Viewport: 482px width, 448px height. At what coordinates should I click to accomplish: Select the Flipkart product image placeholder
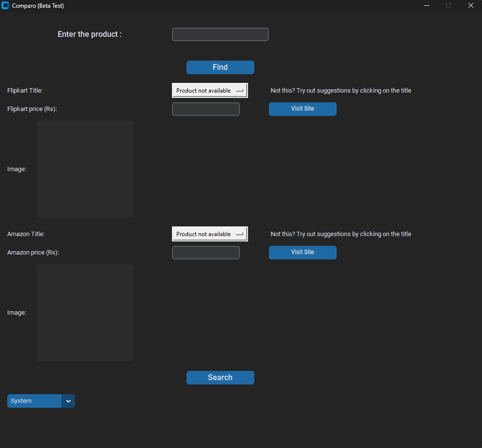pyautogui.click(x=84, y=169)
